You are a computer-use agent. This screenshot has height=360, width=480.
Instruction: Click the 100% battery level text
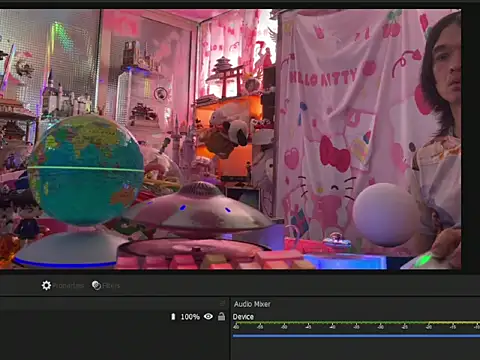coord(190,317)
